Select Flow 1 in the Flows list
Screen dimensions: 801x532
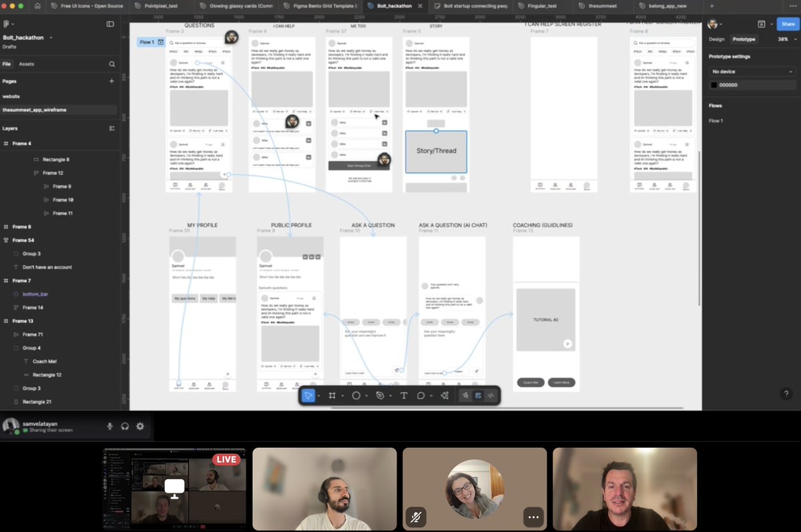(716, 121)
